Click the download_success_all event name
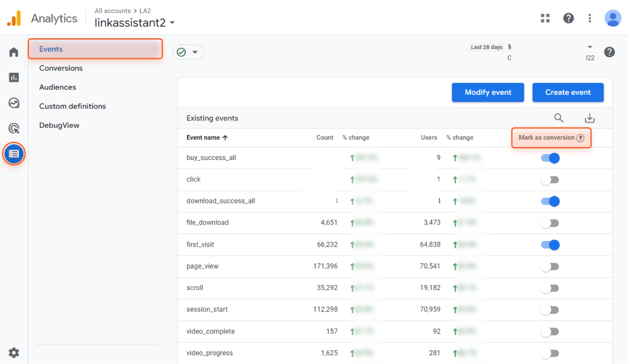 point(220,201)
